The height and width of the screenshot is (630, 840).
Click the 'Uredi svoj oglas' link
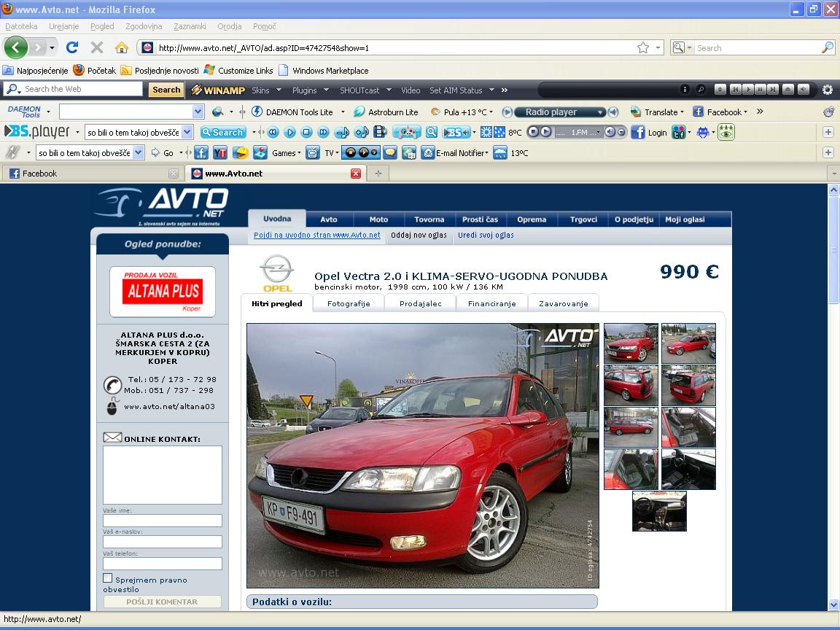coord(486,235)
